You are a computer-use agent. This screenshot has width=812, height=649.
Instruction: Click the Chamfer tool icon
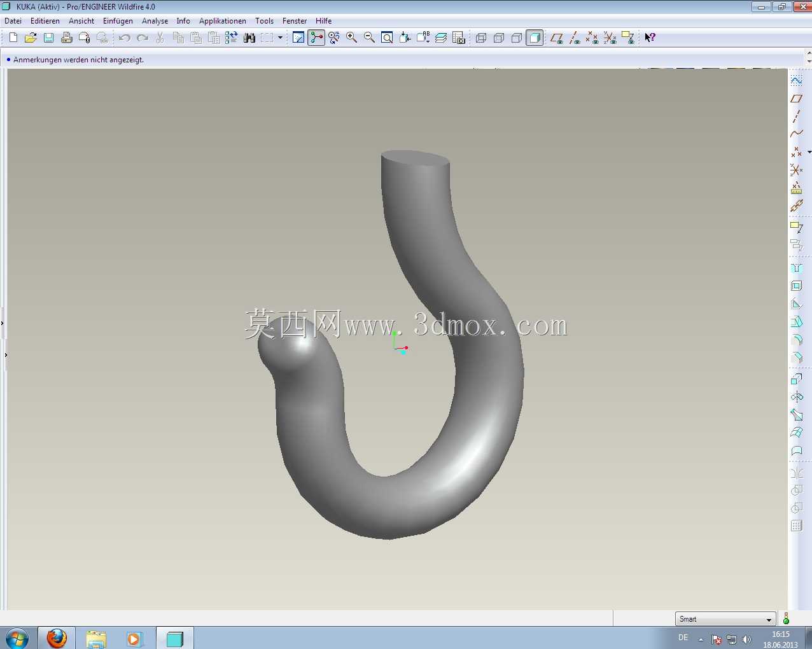(x=796, y=357)
